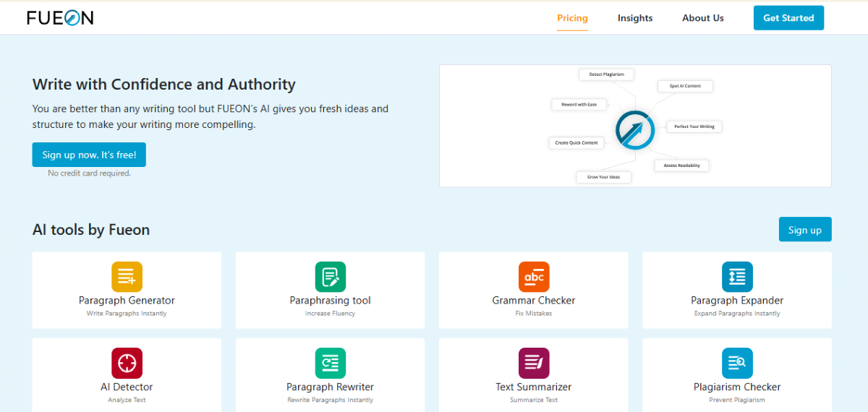Select the Paragraph Rewriter icon
868x412 pixels.
(x=330, y=363)
